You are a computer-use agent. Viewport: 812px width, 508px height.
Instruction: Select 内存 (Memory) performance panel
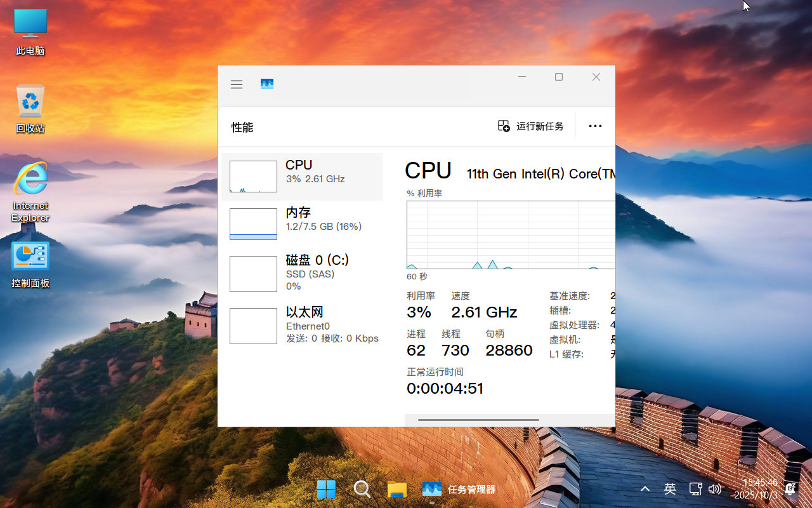click(x=303, y=224)
